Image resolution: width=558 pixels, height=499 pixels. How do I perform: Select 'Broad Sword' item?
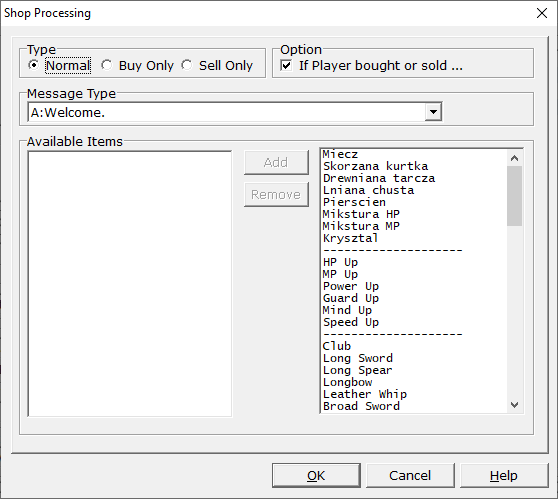tap(414, 406)
